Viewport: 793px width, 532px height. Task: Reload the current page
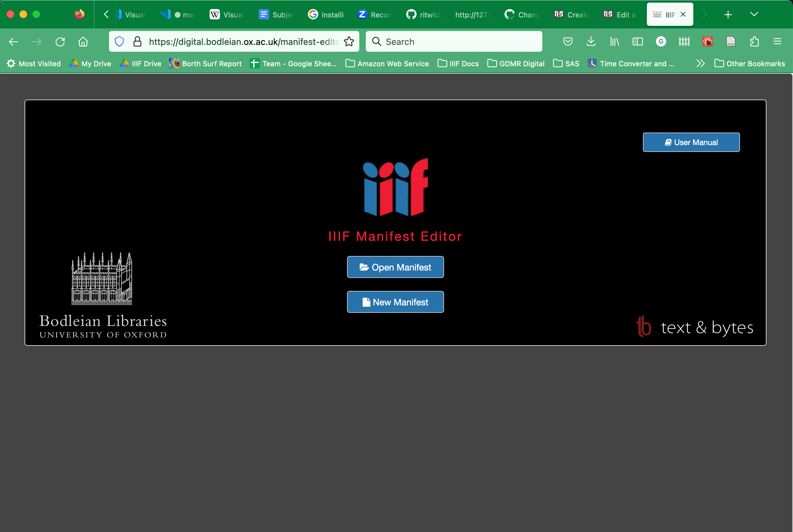(60, 42)
